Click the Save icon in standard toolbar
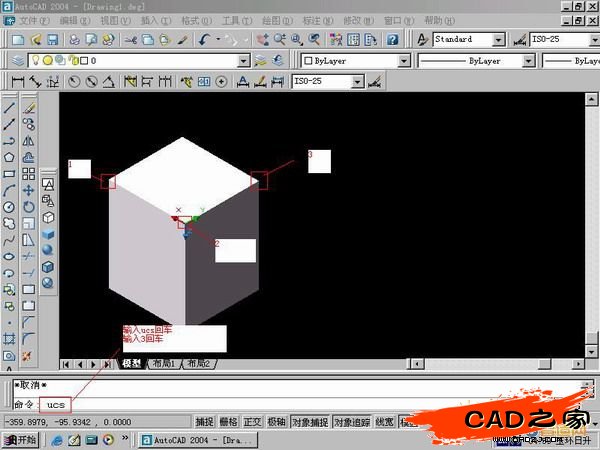 (x=52, y=39)
